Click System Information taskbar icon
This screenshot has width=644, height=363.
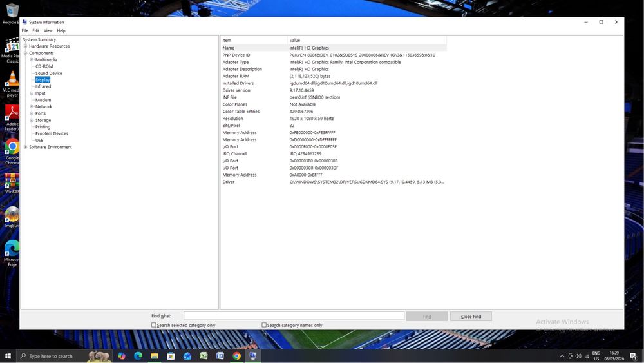pyautogui.click(x=253, y=356)
